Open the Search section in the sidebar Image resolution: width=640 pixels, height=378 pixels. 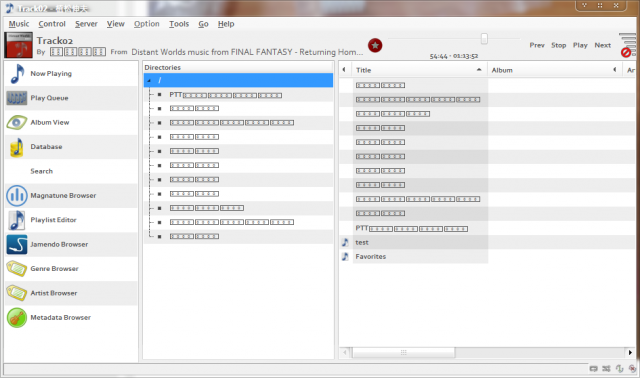click(x=71, y=171)
